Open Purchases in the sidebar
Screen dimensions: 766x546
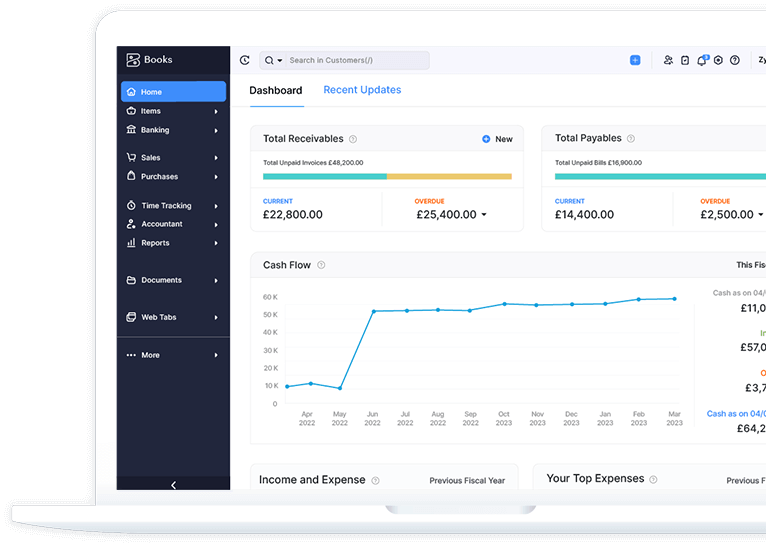[x=159, y=177]
